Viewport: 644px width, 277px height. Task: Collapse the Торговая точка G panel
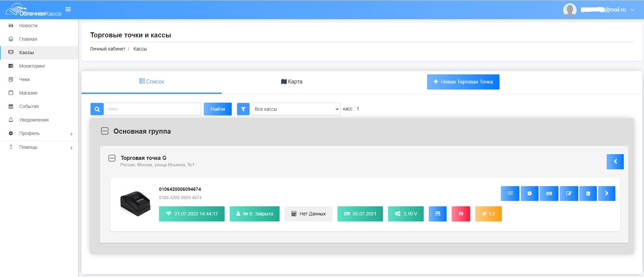point(112,158)
